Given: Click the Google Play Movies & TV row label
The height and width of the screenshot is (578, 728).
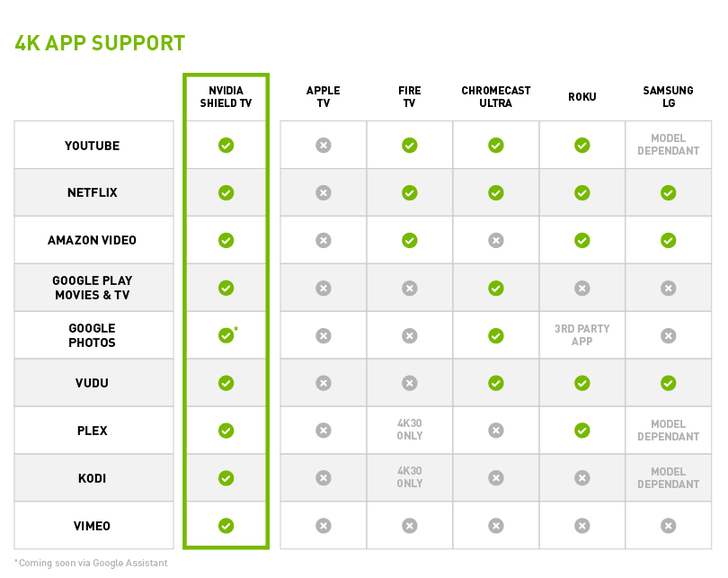Looking at the screenshot, I should tap(92, 289).
